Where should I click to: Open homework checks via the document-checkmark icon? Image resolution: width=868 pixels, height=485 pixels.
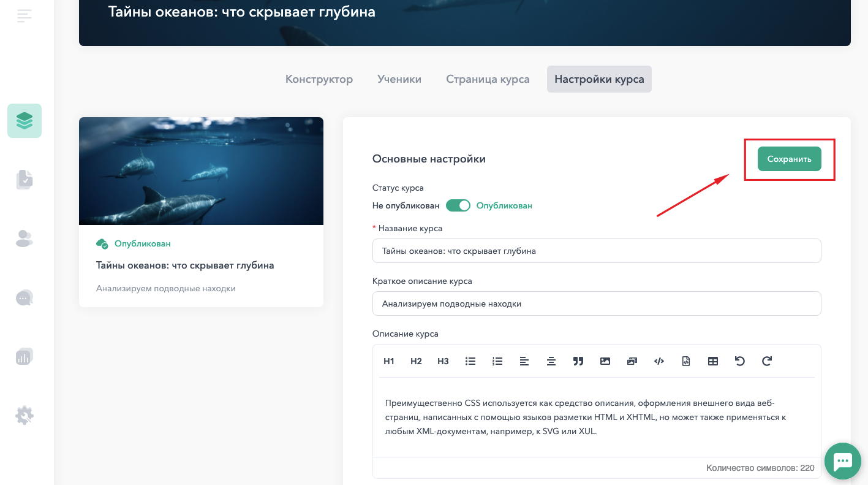tap(25, 179)
